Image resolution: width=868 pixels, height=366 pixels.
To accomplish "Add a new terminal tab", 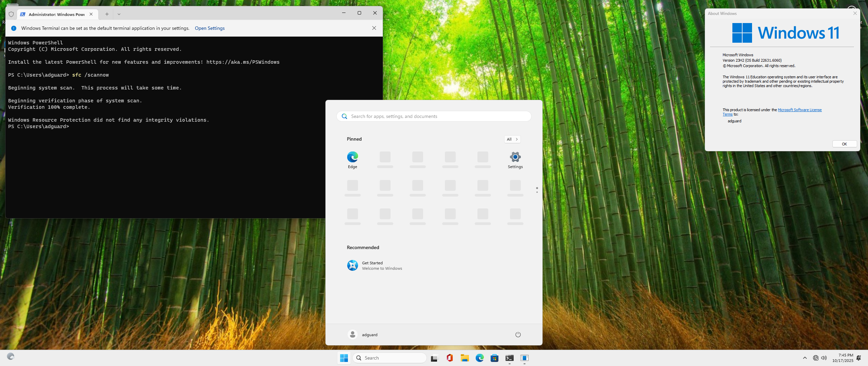I will point(107,14).
